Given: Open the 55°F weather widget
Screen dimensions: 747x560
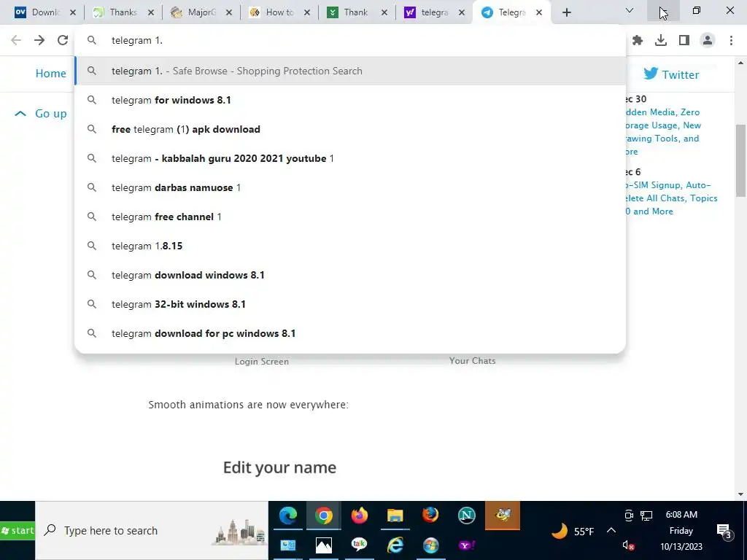Looking at the screenshot, I should point(573,531).
